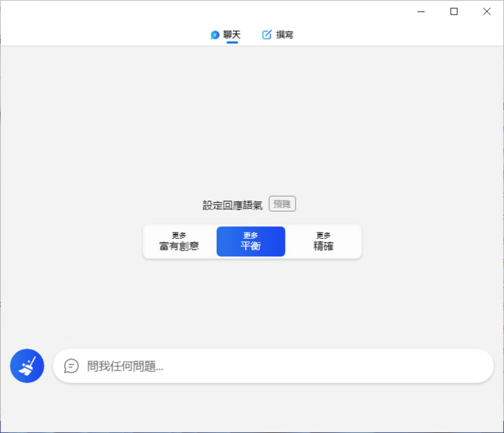Click the 預覽 badge

click(282, 204)
